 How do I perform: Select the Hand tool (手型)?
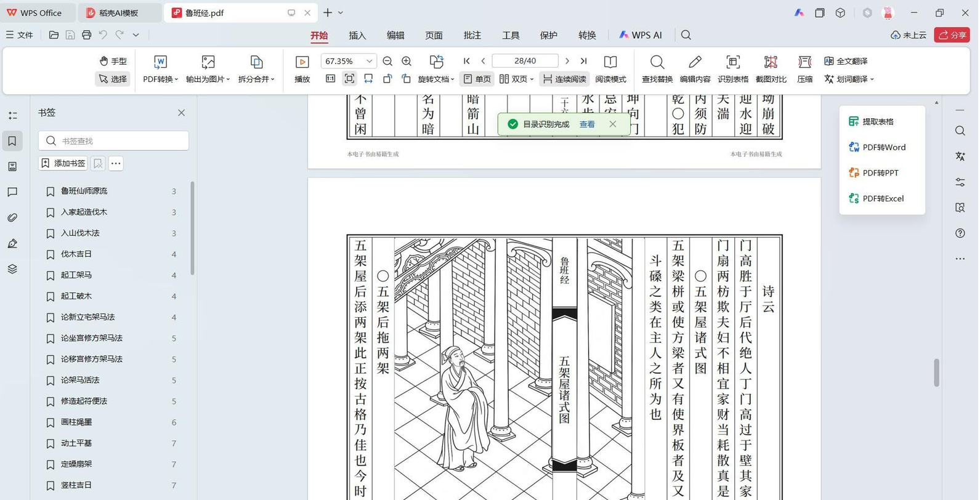(x=113, y=61)
